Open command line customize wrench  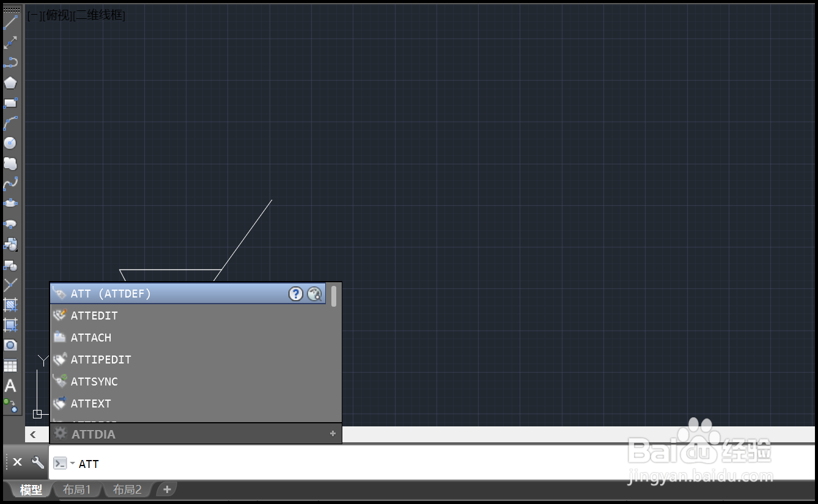[38, 462]
